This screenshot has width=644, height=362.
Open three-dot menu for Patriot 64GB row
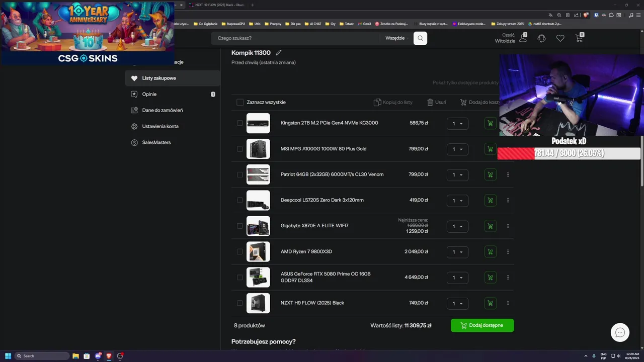point(508,174)
